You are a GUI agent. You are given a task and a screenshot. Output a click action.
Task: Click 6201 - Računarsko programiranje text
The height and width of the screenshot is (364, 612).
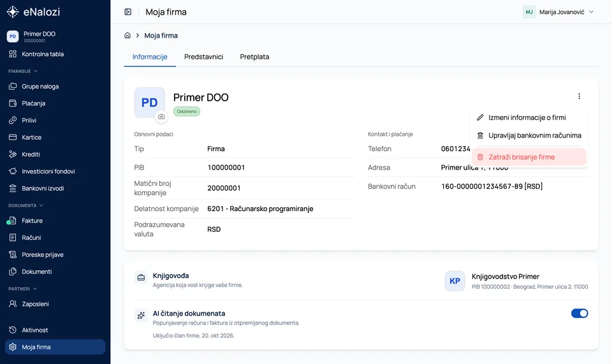[x=260, y=208]
